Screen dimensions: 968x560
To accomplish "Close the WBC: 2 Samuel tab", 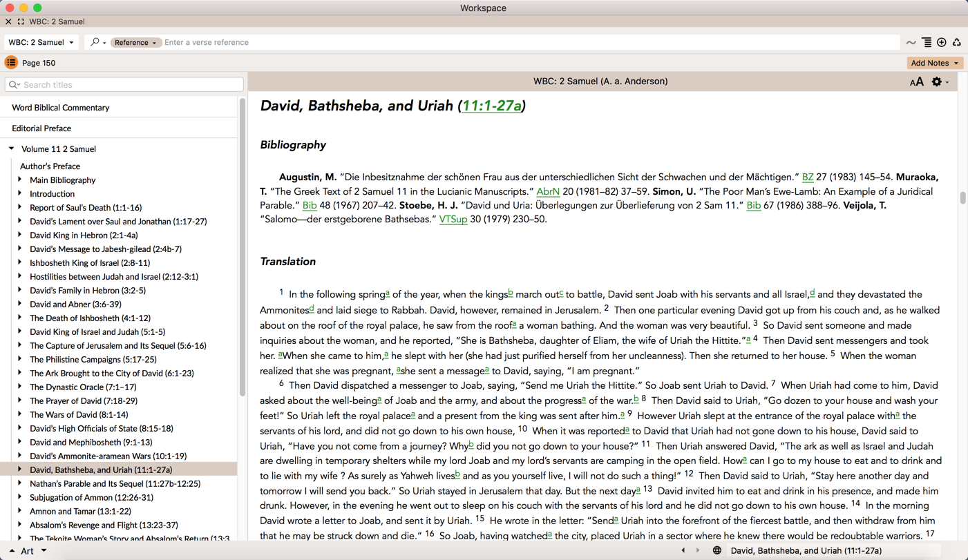I will pos(8,22).
